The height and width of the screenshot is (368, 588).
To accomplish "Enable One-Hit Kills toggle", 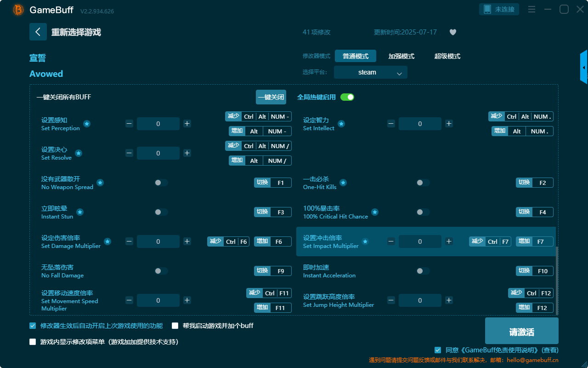I will point(423,183).
